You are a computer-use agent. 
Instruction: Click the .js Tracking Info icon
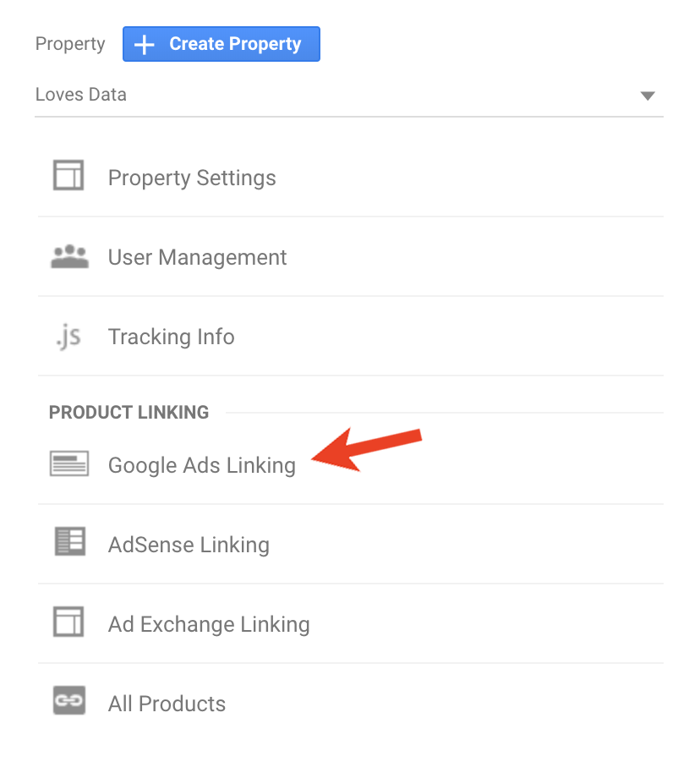68,337
